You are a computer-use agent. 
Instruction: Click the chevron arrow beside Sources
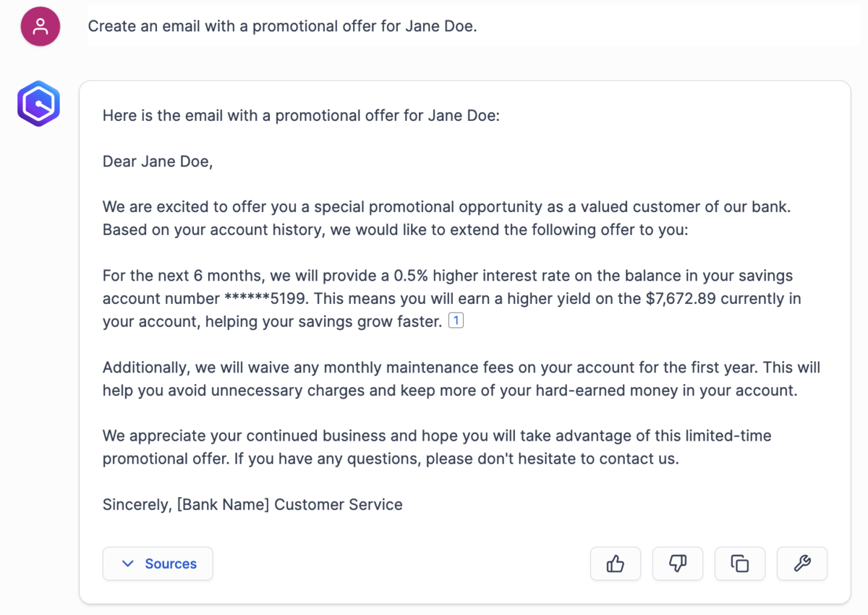(x=128, y=564)
